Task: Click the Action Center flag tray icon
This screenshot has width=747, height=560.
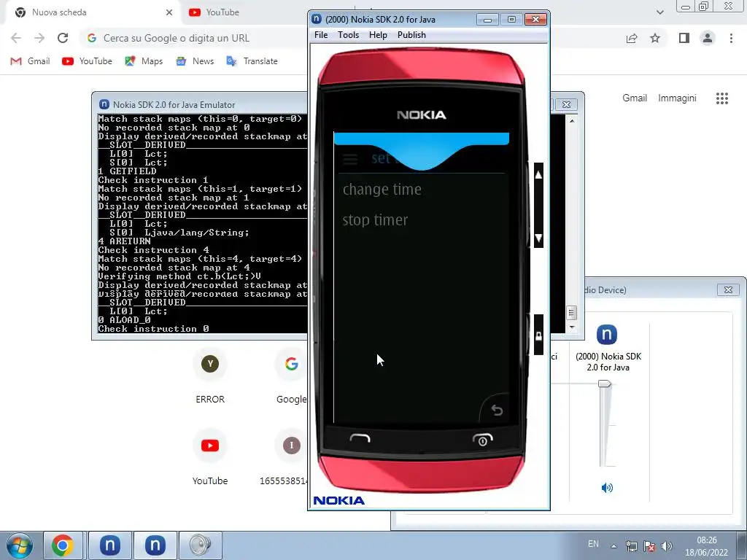Action: point(649,546)
